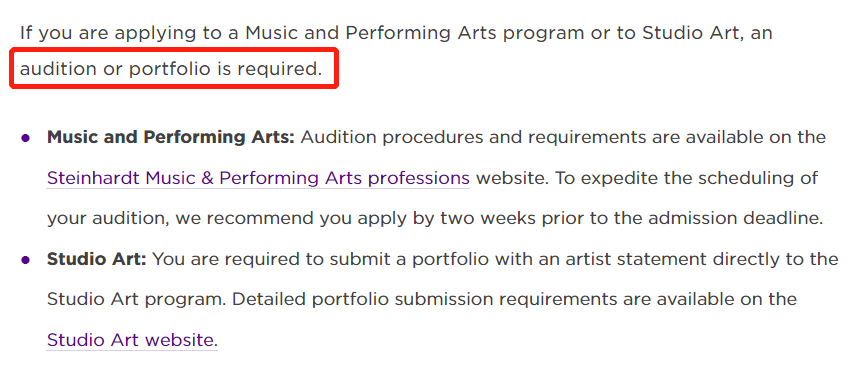Click the text 'website. To expedite the scheduling of'
Screen dimensions: 859x367
pyautogui.click(x=646, y=178)
